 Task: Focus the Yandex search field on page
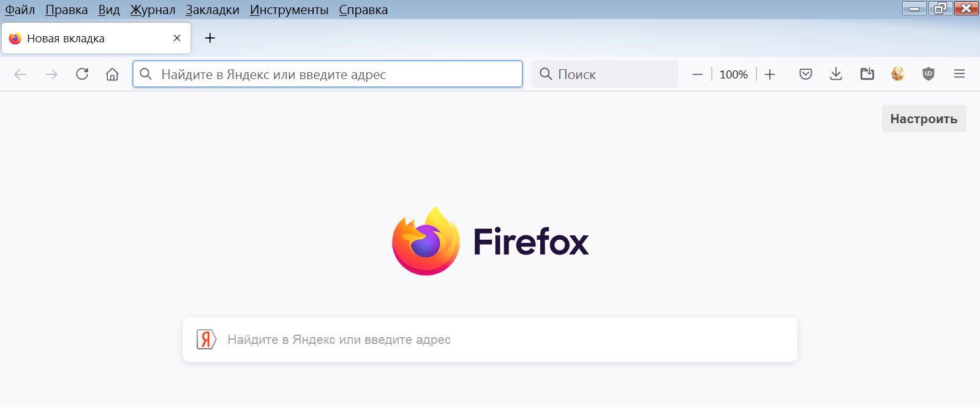(x=490, y=339)
